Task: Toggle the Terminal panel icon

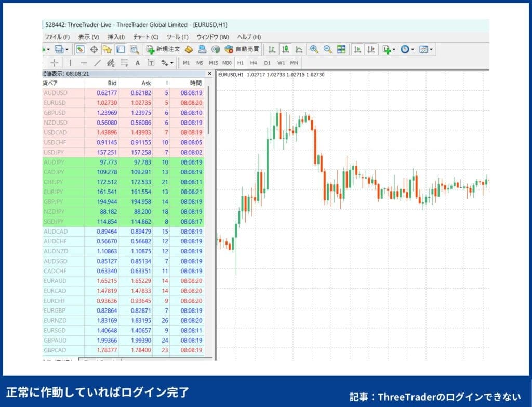Action: 121,49
